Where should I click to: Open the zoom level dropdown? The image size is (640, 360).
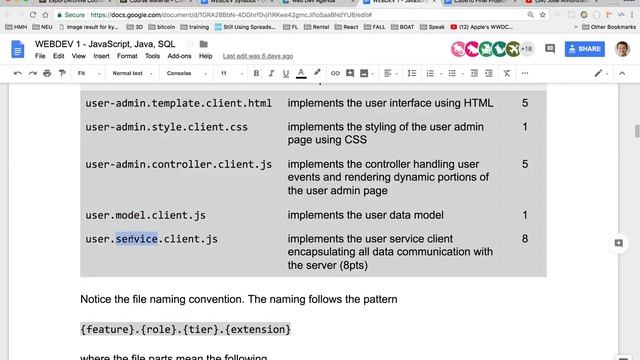coord(89,73)
